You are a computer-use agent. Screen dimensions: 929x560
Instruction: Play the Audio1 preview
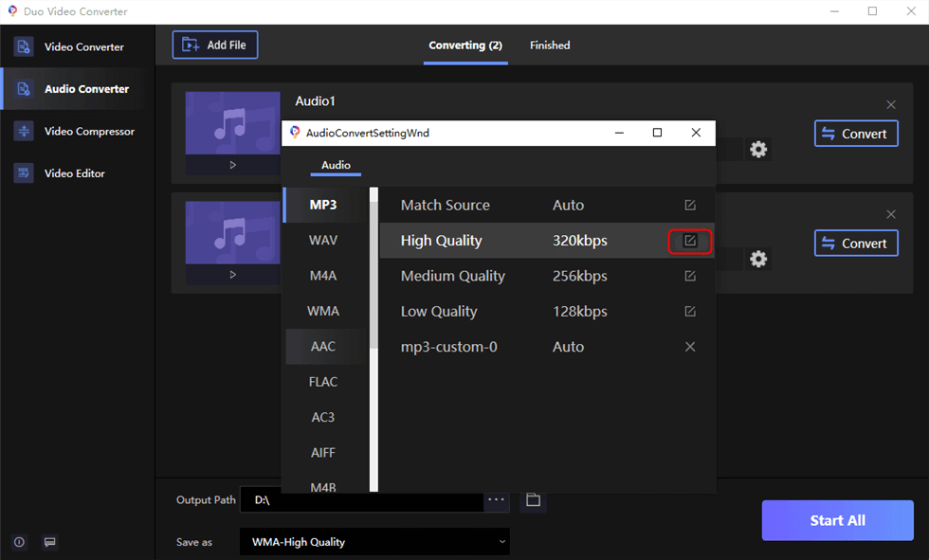coord(233,165)
